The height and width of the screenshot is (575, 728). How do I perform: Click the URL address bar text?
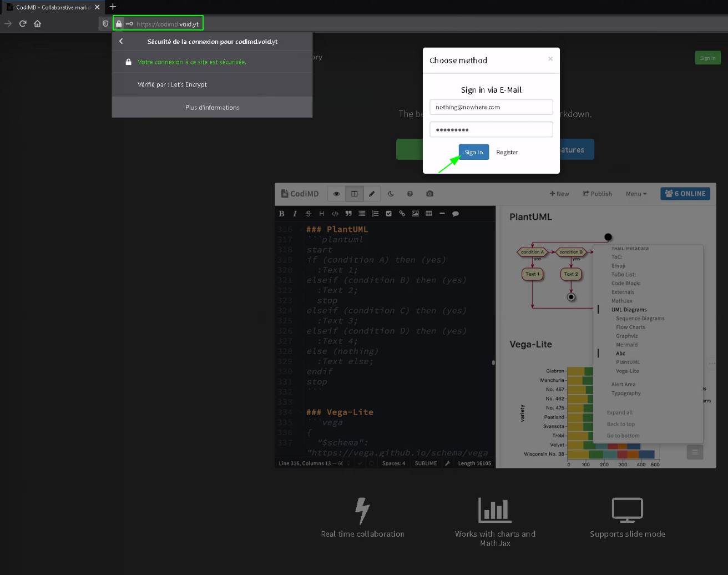click(168, 24)
